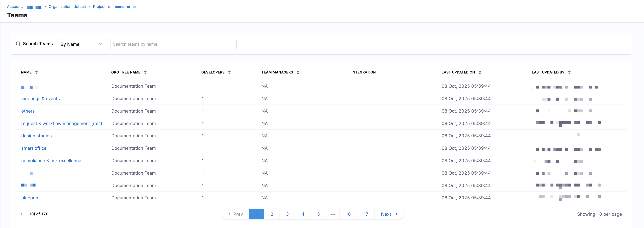Viewport: 644px width, 228px height.
Task: Sort by Org Tree Name icon
Action: (145, 72)
